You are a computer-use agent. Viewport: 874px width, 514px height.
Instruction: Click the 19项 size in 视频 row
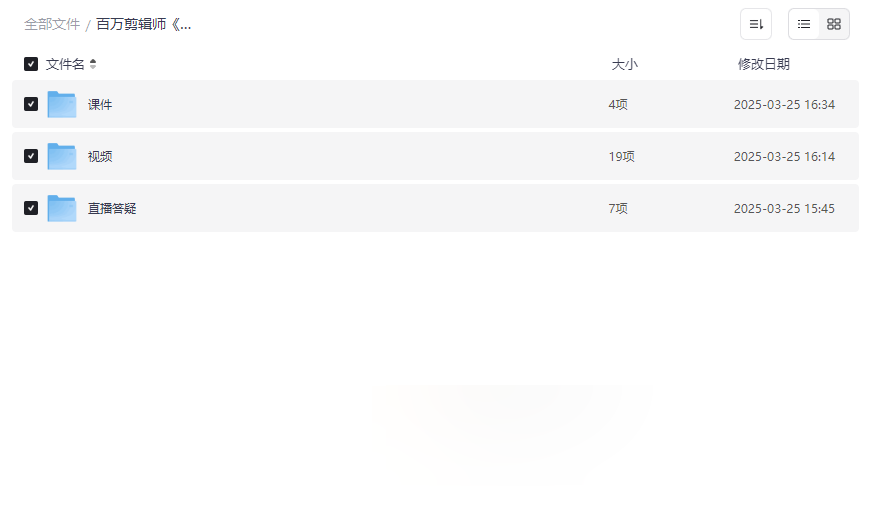pos(621,156)
